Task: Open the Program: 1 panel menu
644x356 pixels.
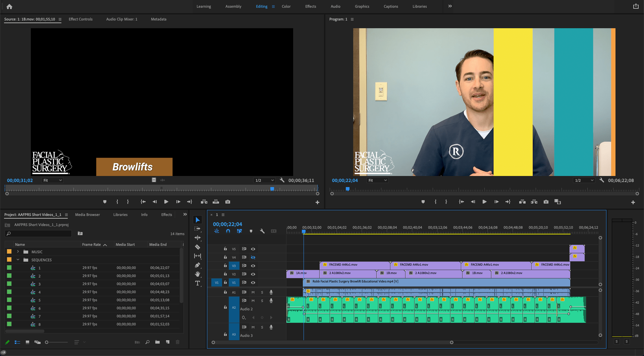Action: click(x=352, y=19)
